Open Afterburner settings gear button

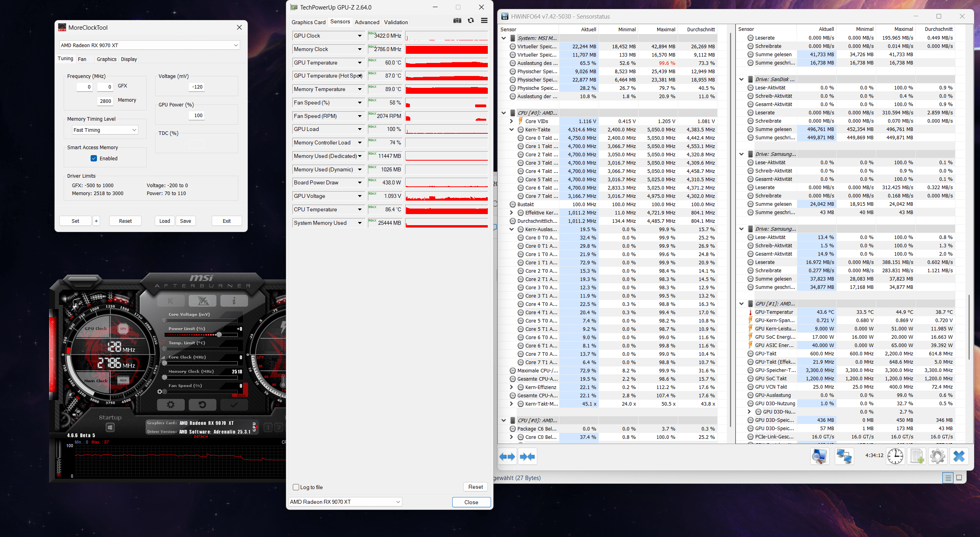pyautogui.click(x=171, y=404)
